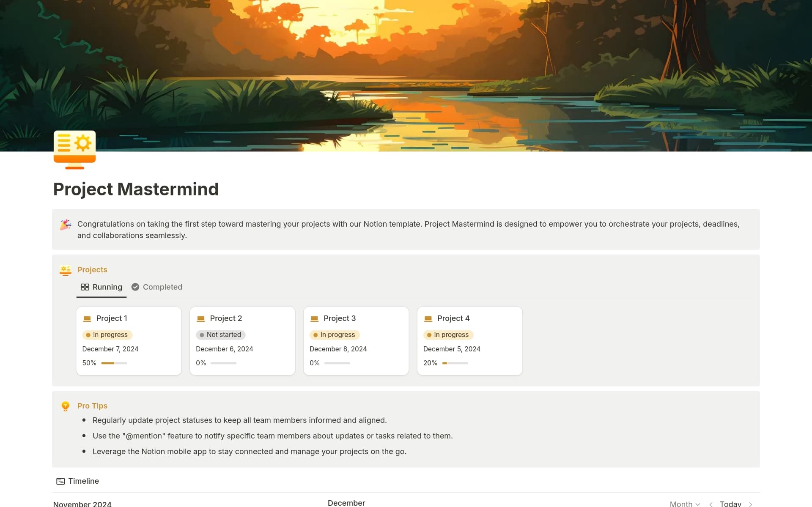Switch to the Completed tab
This screenshot has height=507, width=812.
162,287
